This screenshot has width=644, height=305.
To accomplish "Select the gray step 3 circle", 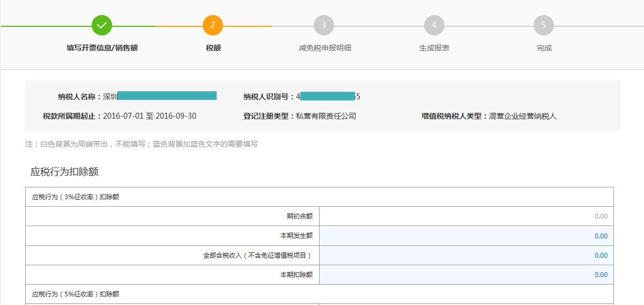I will tap(323, 25).
